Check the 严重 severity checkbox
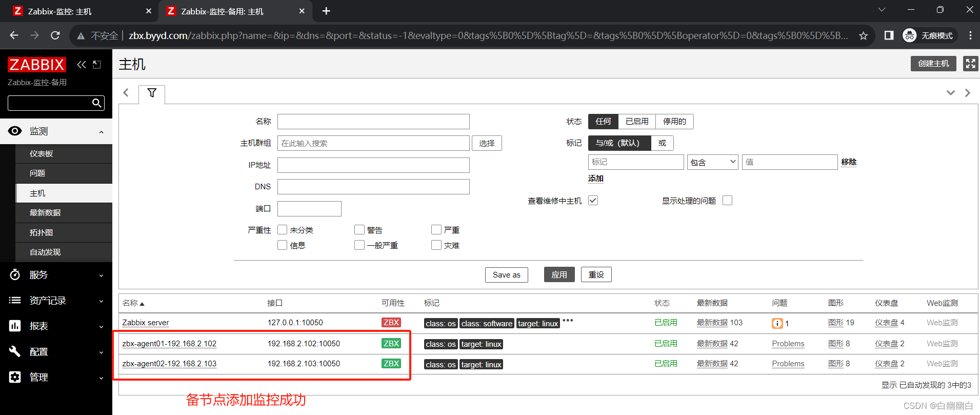Image resolution: width=980 pixels, height=415 pixels. [436, 230]
